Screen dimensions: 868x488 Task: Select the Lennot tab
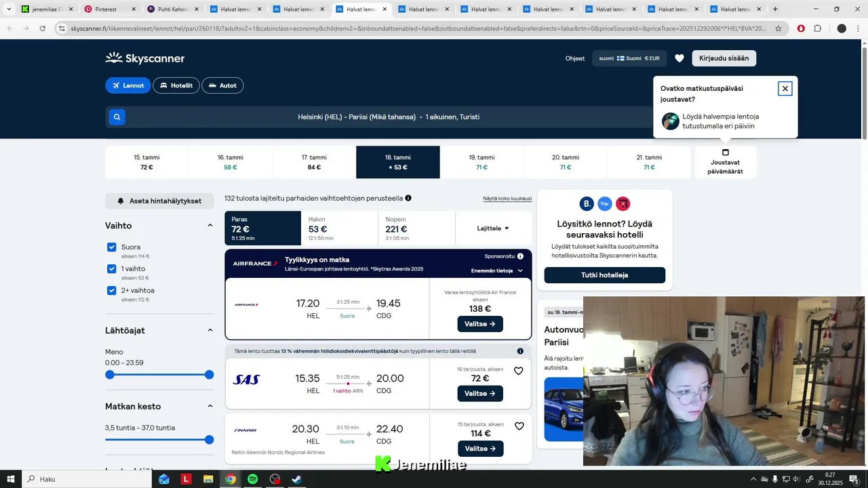pos(127,85)
